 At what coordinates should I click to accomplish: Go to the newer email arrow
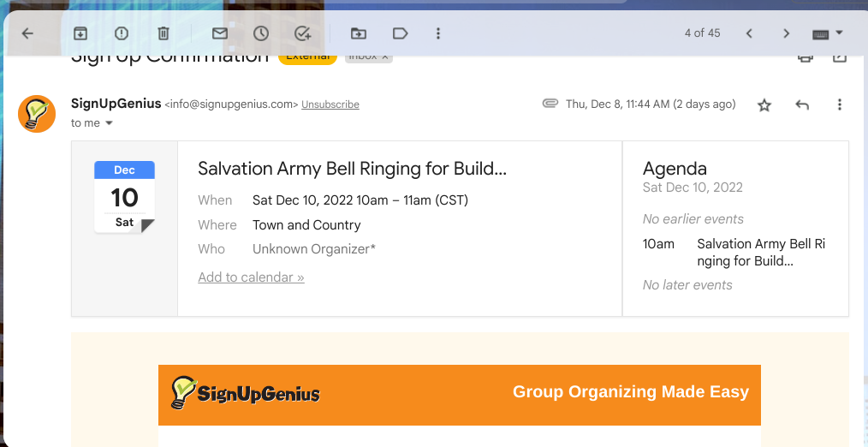pyautogui.click(x=749, y=33)
